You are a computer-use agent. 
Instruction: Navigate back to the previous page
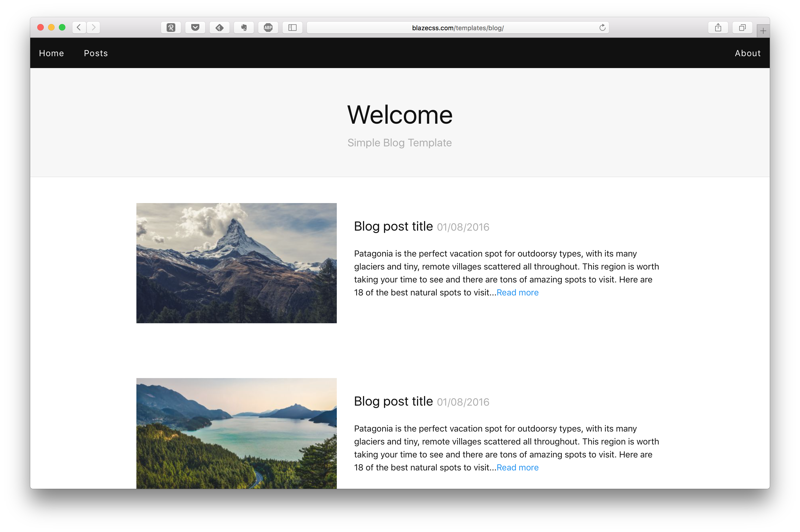(x=79, y=28)
